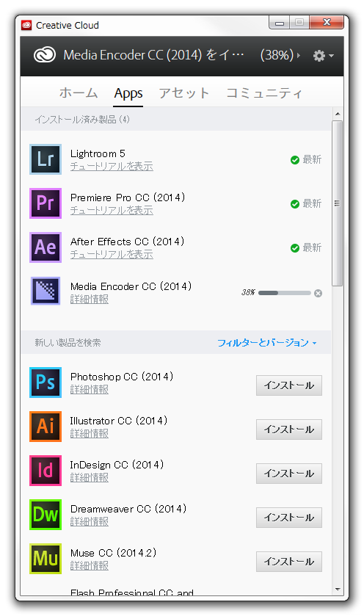Open the Illustrator CC 詳細情報 link

(90, 433)
